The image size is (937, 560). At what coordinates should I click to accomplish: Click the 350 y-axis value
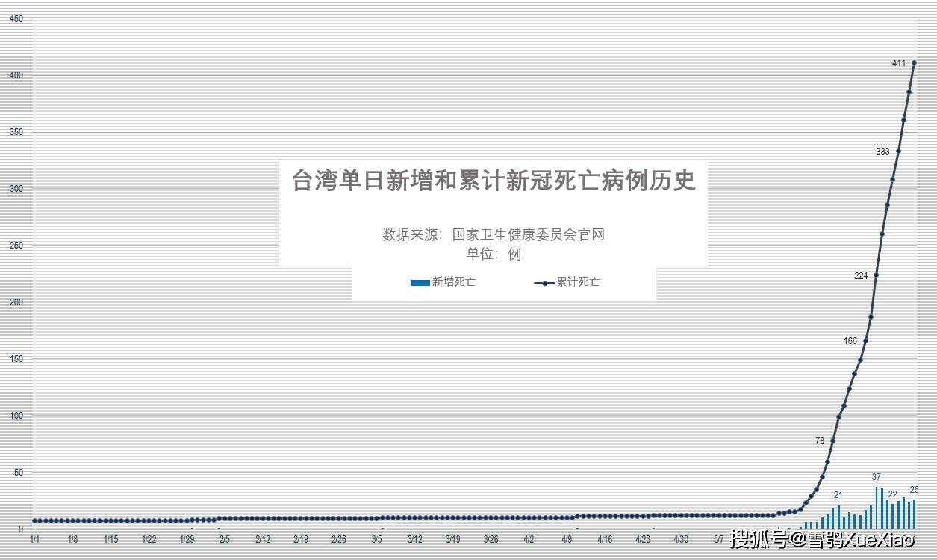pyautogui.click(x=17, y=132)
